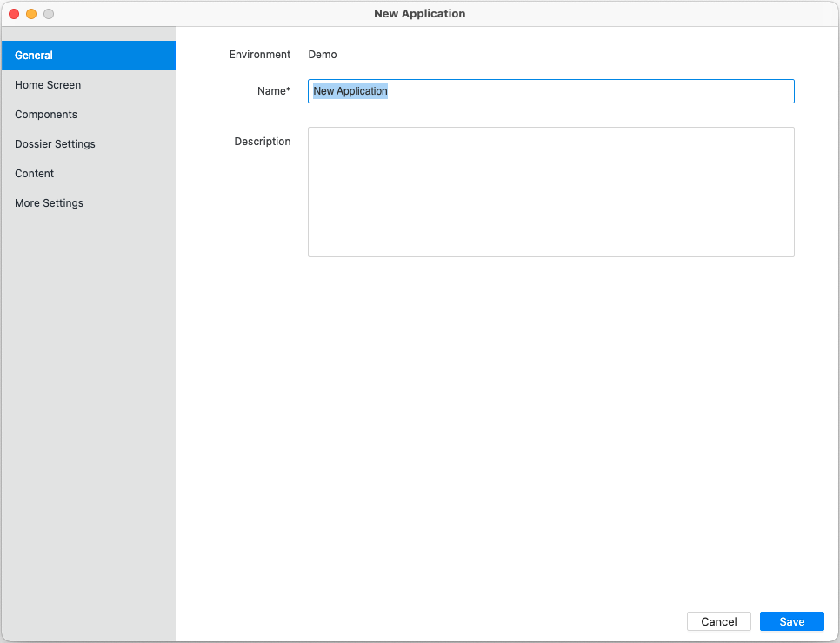Open the General settings tab
This screenshot has height=643, width=840.
pyautogui.click(x=35, y=56)
